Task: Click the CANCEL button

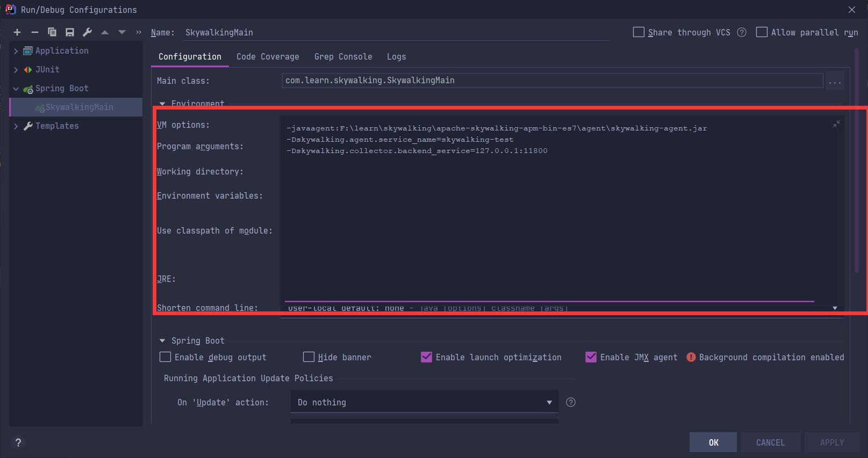Action: click(x=770, y=442)
